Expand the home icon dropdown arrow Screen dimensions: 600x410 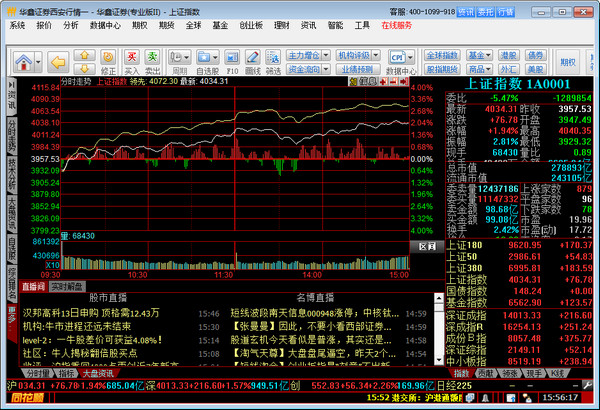click(x=38, y=62)
